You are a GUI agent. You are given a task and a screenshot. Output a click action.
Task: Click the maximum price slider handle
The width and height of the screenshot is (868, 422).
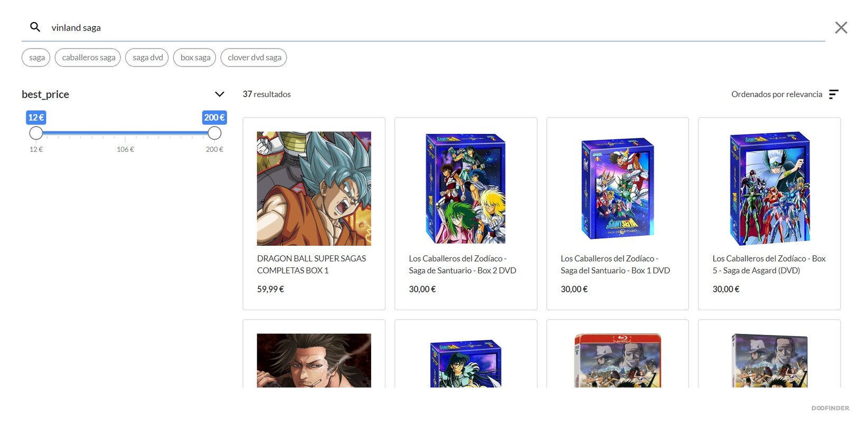(214, 133)
